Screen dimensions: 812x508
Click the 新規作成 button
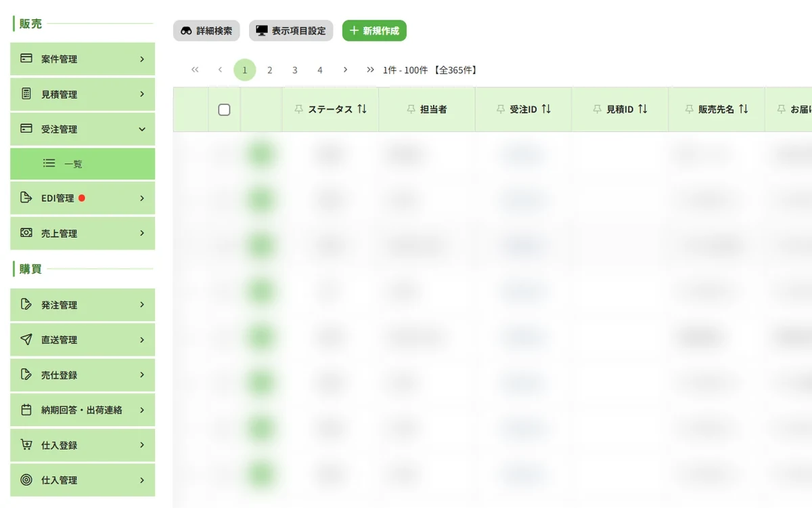374,30
